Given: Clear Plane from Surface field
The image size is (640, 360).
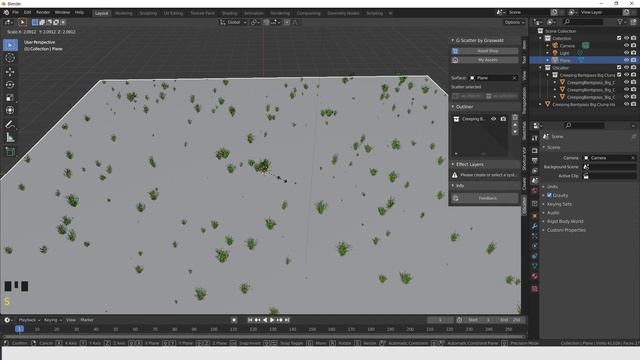Looking at the screenshot, I should [514, 78].
